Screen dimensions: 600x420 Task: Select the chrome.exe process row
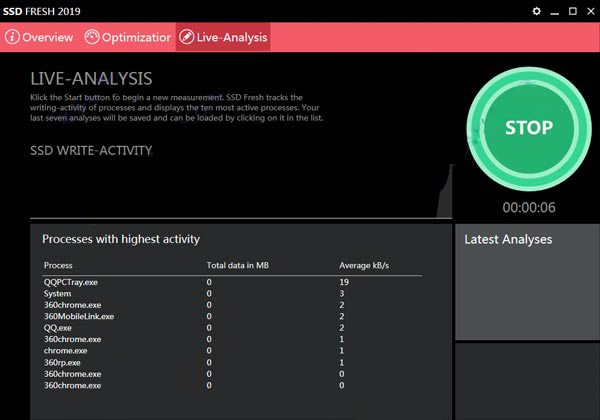coord(232,351)
